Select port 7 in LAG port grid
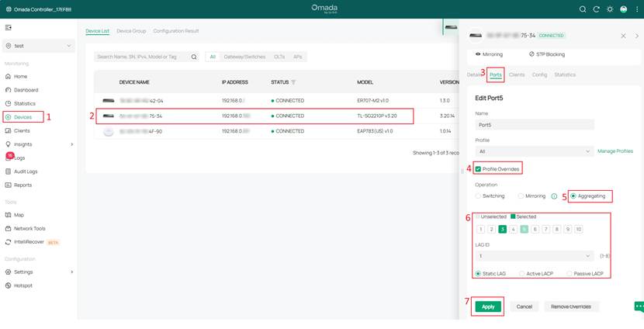644x329 pixels. [x=546, y=229]
